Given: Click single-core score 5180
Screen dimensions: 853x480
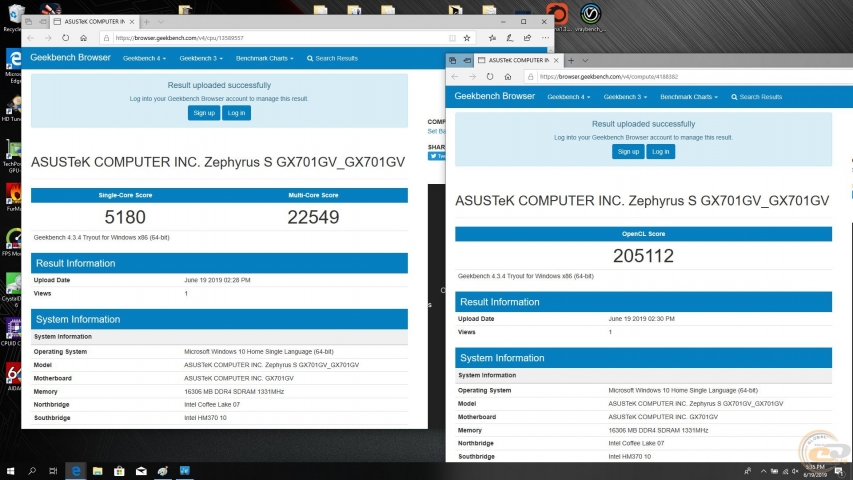Looking at the screenshot, I should click(125, 217).
